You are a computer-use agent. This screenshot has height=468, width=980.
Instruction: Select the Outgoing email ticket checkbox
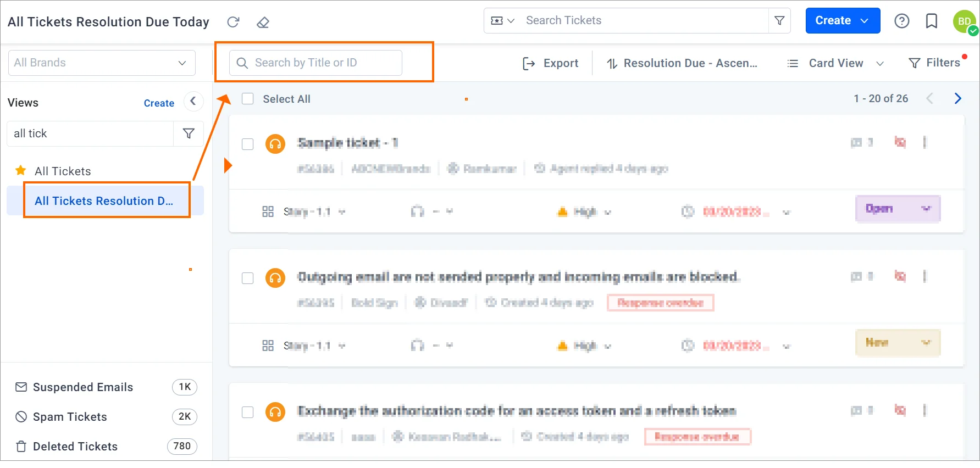tap(248, 278)
